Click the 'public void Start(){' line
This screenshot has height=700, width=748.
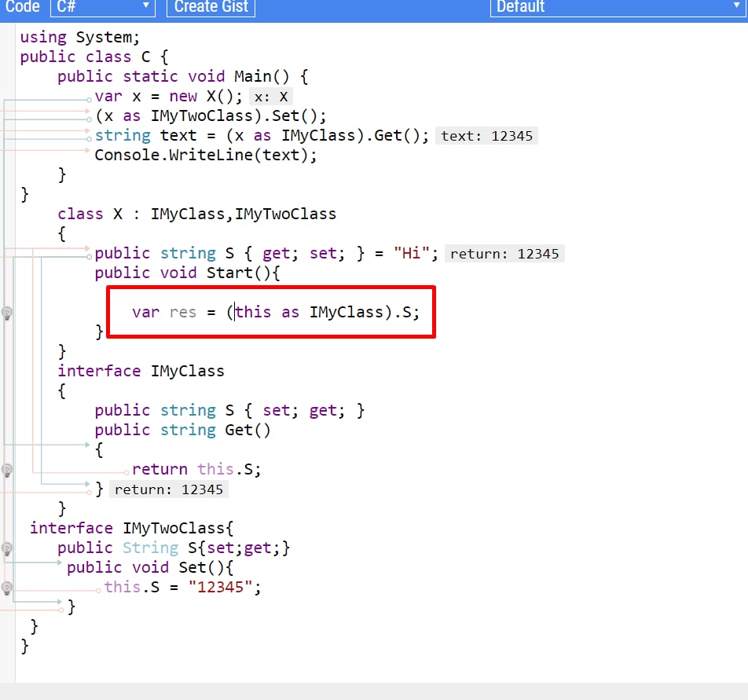coord(188,273)
